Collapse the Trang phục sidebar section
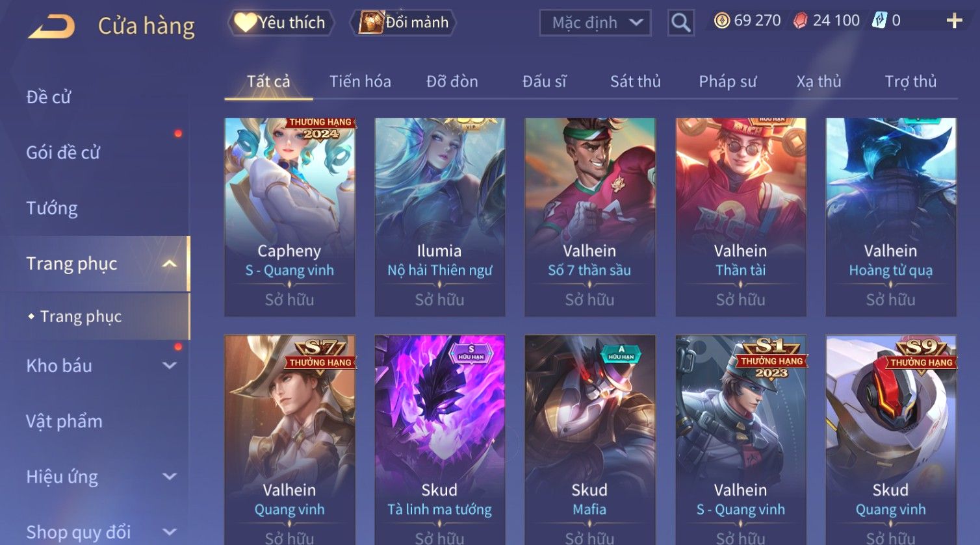The image size is (980, 545). click(170, 264)
